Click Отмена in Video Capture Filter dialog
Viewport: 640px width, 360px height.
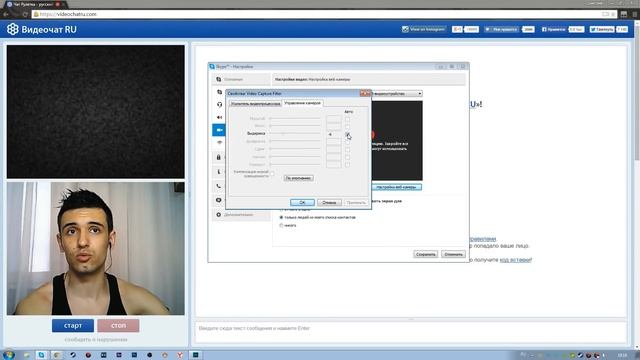coord(329,202)
